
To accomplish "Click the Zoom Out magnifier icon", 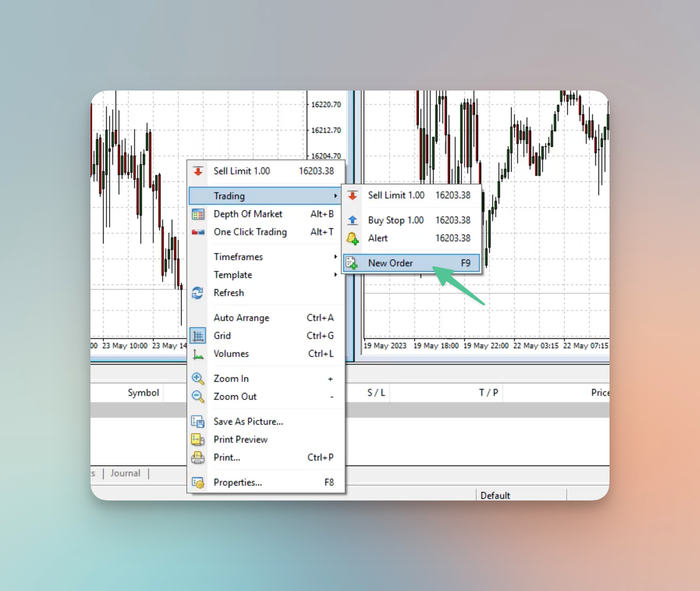I will pos(198,396).
